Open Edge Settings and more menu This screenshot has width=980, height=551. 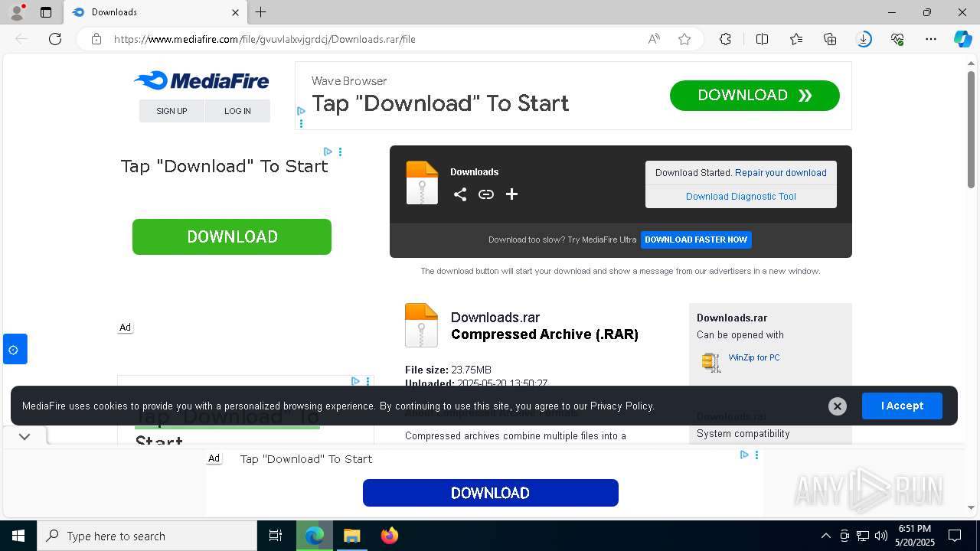[931, 39]
